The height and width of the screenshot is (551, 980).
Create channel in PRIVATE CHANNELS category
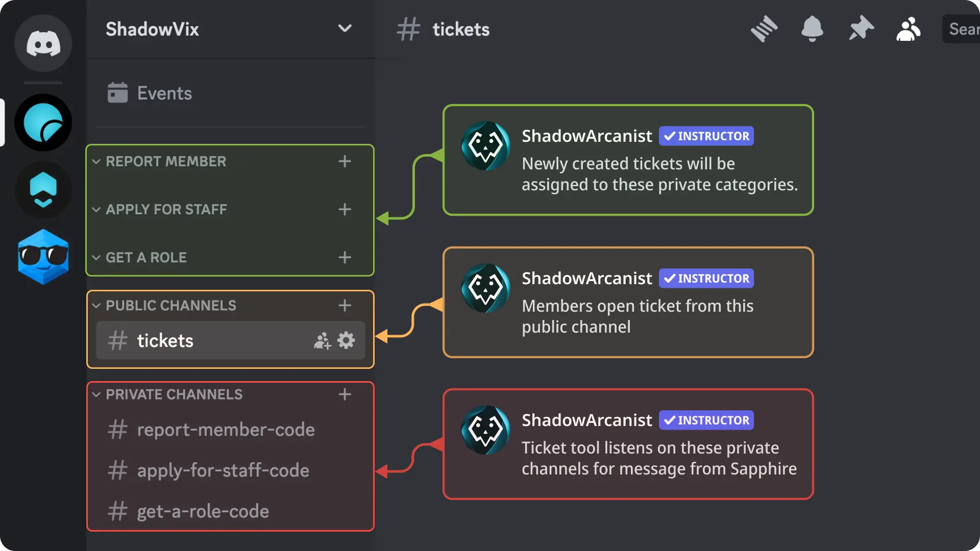pyautogui.click(x=345, y=394)
